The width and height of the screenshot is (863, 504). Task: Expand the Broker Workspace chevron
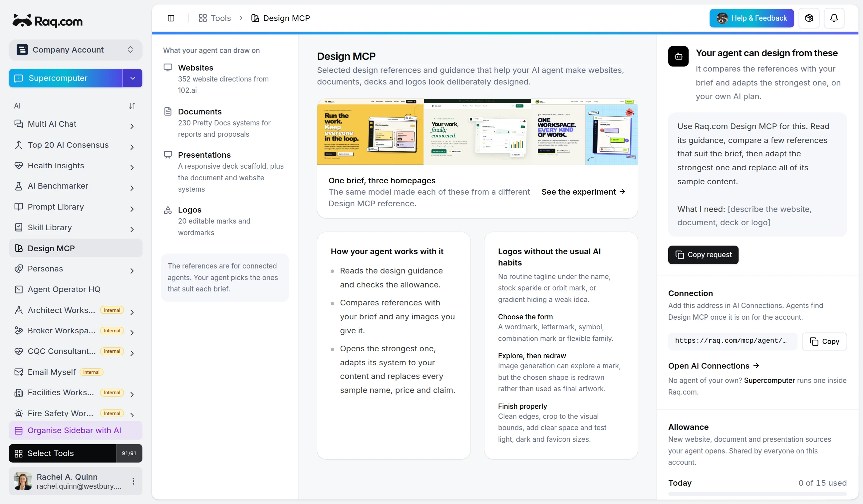pos(132,332)
